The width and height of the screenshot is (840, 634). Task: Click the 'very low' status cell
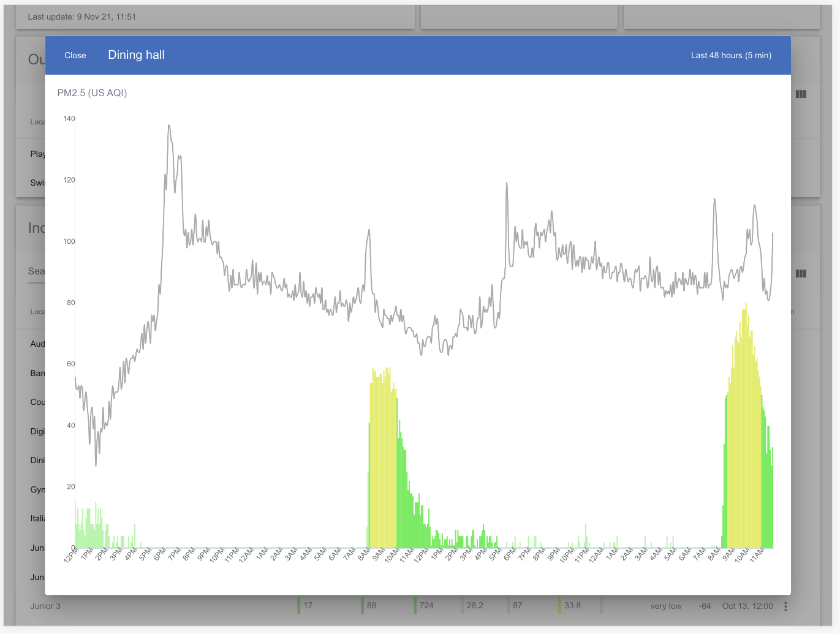665,606
